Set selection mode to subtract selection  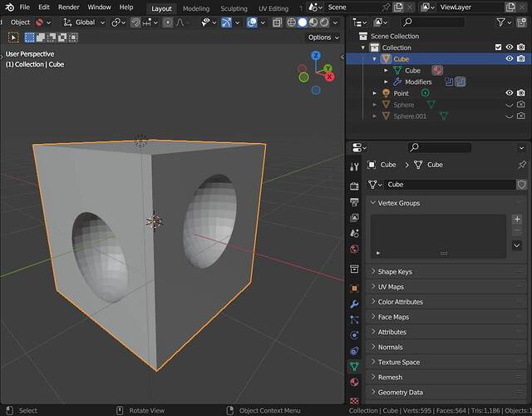tap(52, 37)
